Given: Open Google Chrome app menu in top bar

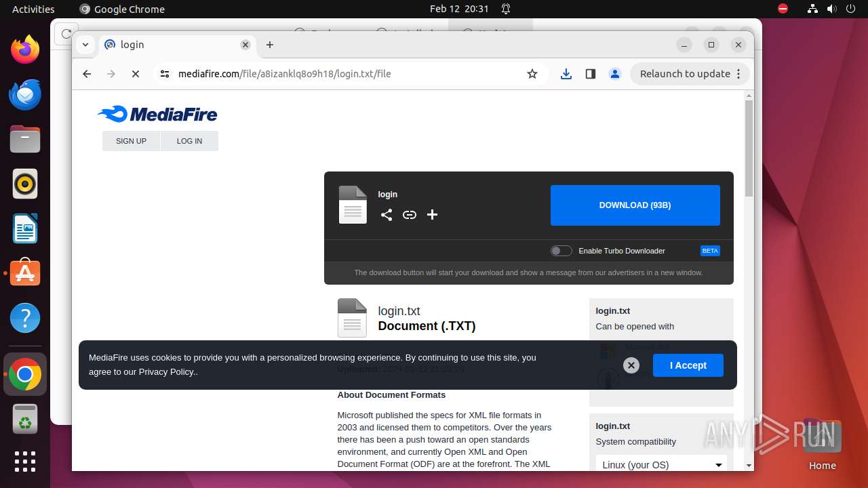Looking at the screenshot, I should 122,9.
